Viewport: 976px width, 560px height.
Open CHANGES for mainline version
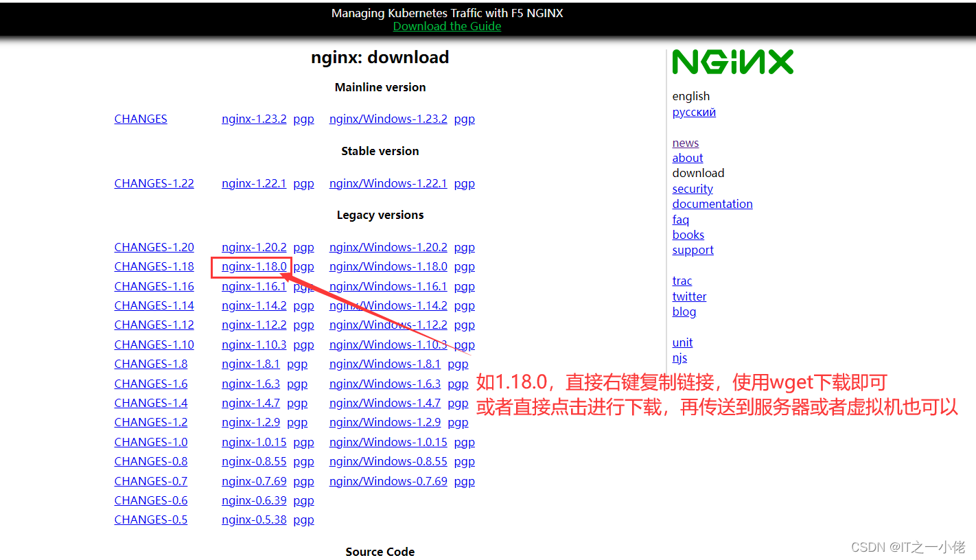tap(140, 118)
